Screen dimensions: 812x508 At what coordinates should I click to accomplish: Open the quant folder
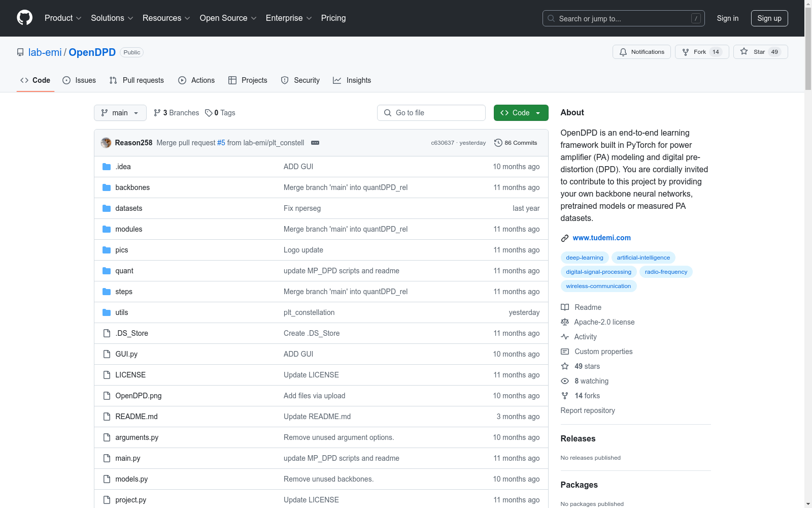[x=124, y=271]
